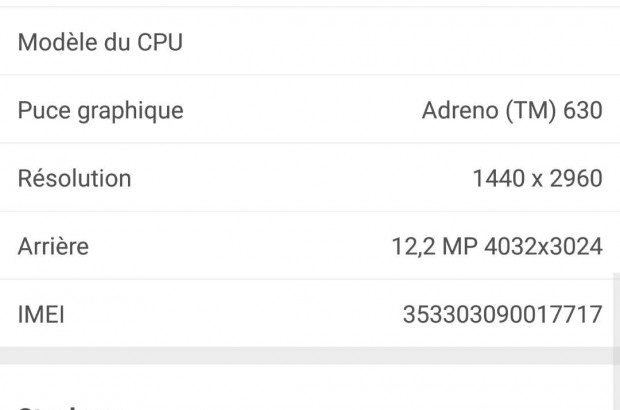
Task: Click the gray section separator below IMEI
Action: (x=300, y=357)
